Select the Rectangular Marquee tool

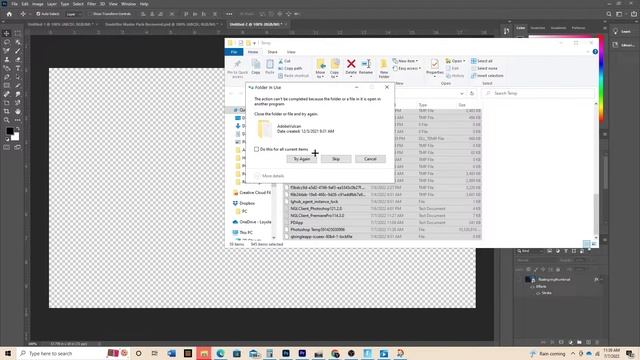(18, 33)
